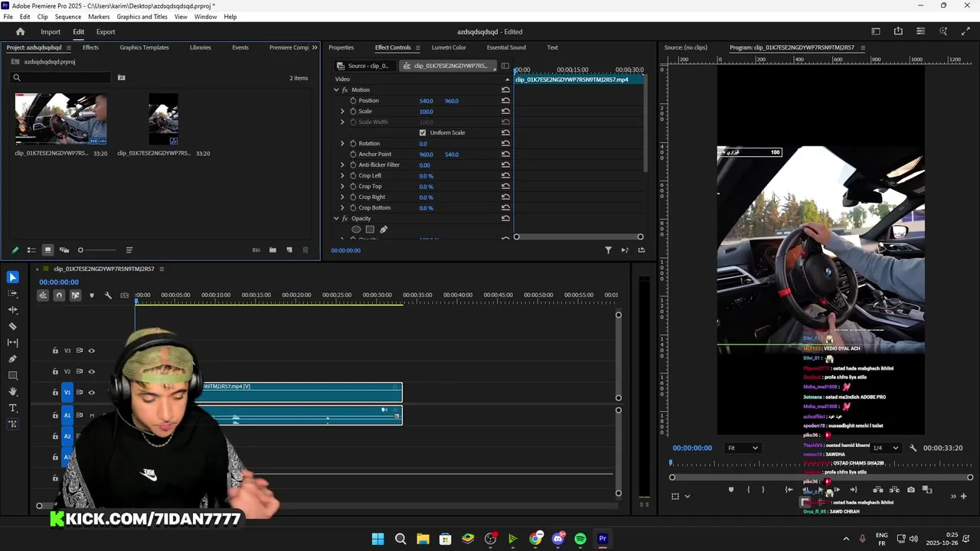This screenshot has width=980, height=551.
Task: Open the Effect Controls panel menu
Action: [417, 47]
